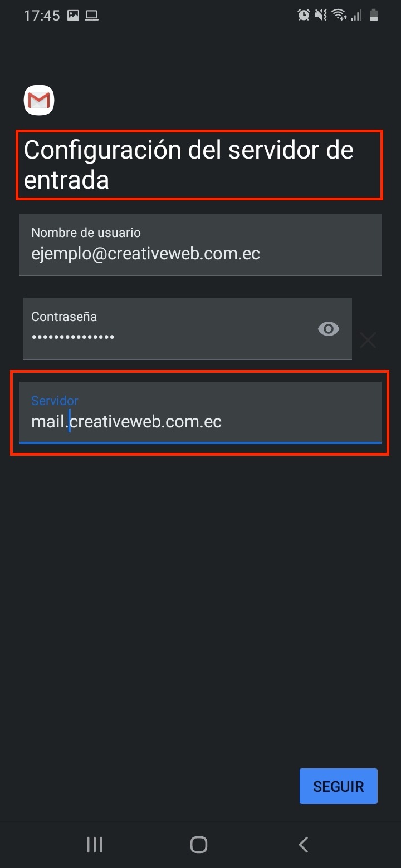Tap the muted sound status icon
This screenshot has height=868, width=401.
click(321, 16)
